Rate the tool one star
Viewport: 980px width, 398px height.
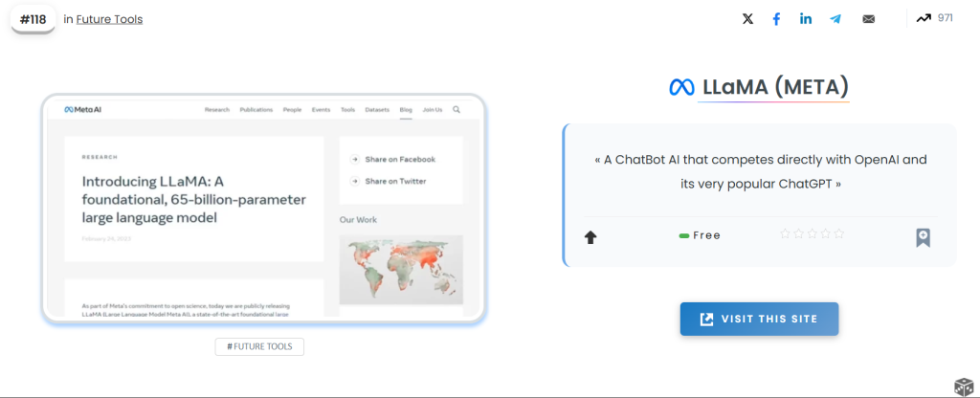point(786,233)
